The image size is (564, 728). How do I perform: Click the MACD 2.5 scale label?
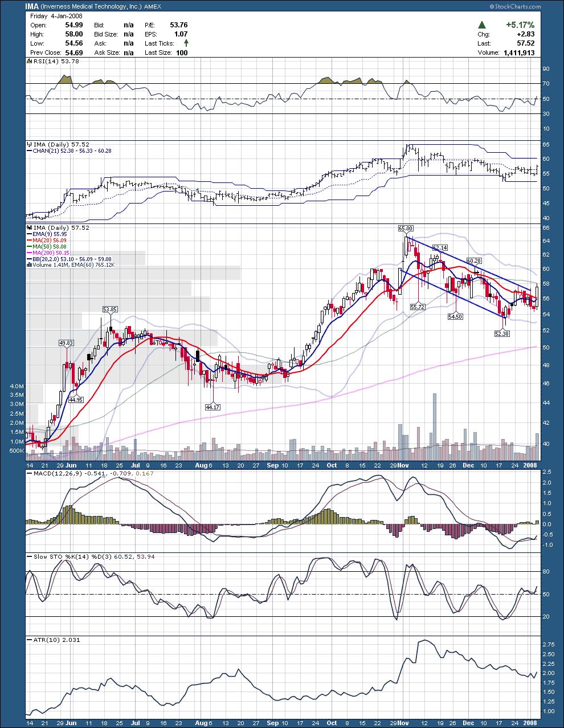point(546,473)
